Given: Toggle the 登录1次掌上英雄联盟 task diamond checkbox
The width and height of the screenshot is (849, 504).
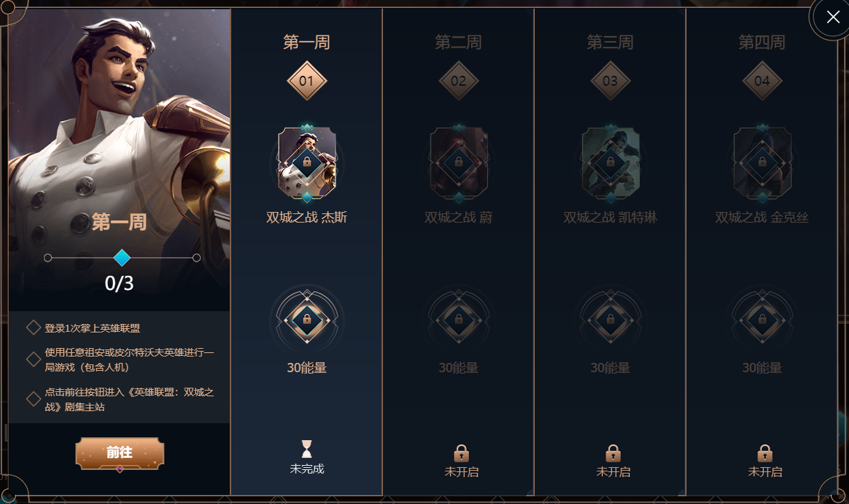Looking at the screenshot, I should (33, 327).
